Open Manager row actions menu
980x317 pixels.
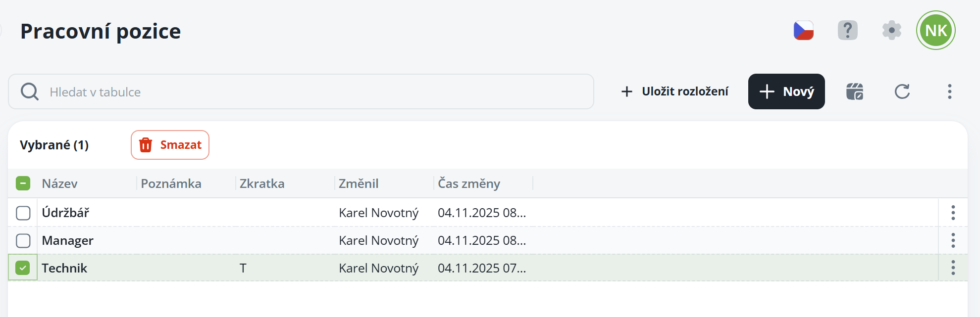pyautogui.click(x=953, y=241)
